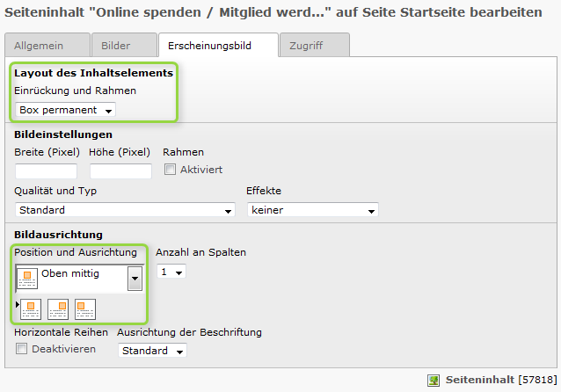Image resolution: width=561 pixels, height=392 pixels.
Task: Click the Breite (Pixel) input field
Action: (x=46, y=171)
